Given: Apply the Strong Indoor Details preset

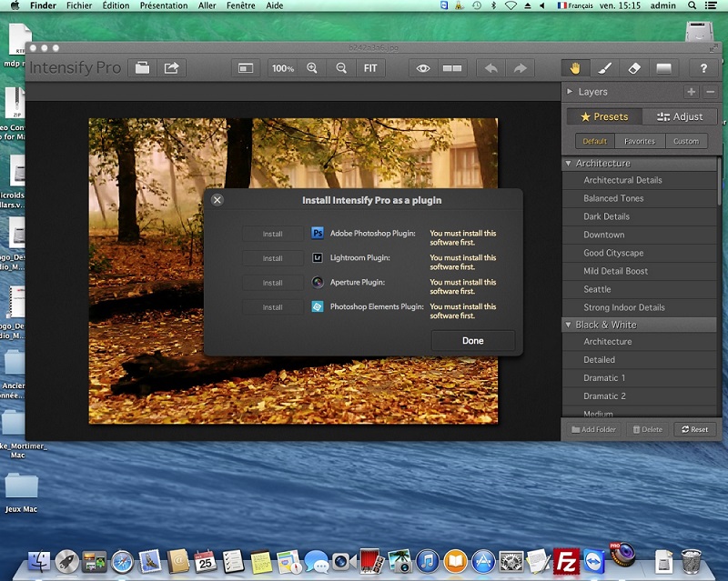Looking at the screenshot, I should [640, 307].
